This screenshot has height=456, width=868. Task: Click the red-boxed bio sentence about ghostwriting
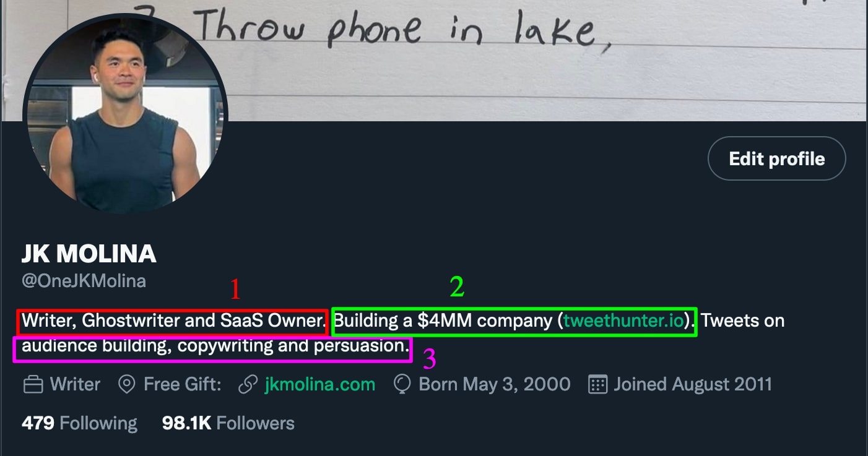tap(171, 321)
